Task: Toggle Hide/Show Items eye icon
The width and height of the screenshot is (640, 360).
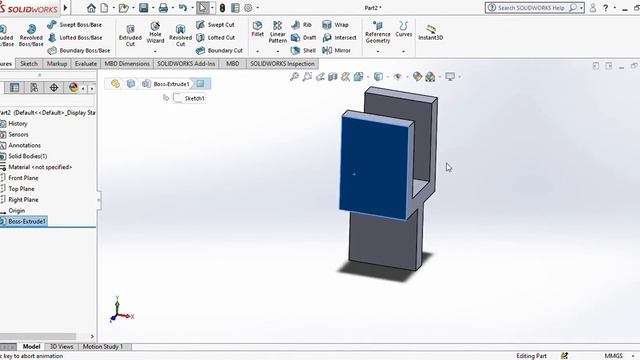Action: (x=398, y=76)
